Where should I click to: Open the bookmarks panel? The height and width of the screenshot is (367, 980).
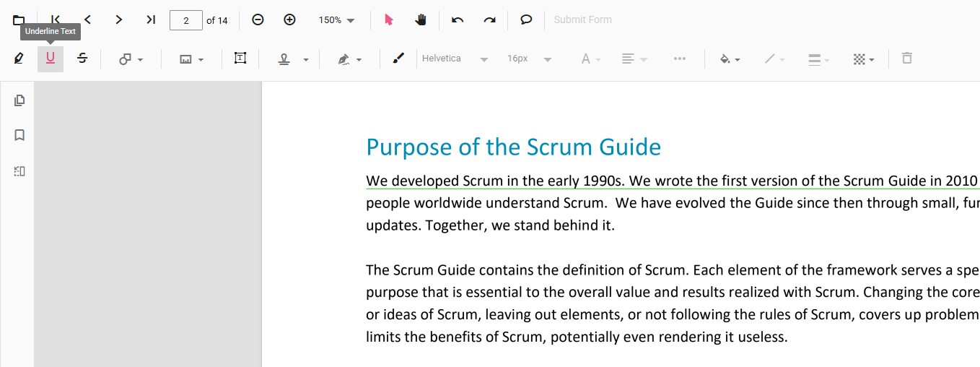(19, 135)
